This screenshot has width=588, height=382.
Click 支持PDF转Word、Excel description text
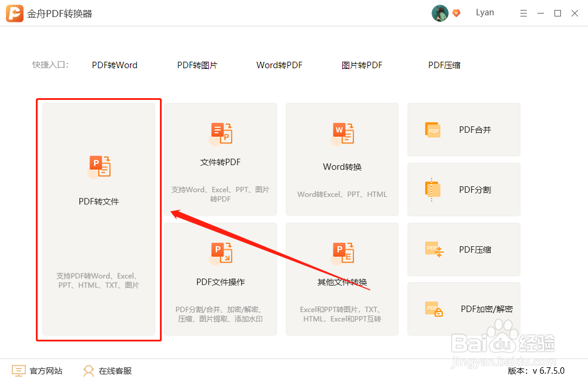coord(99,280)
